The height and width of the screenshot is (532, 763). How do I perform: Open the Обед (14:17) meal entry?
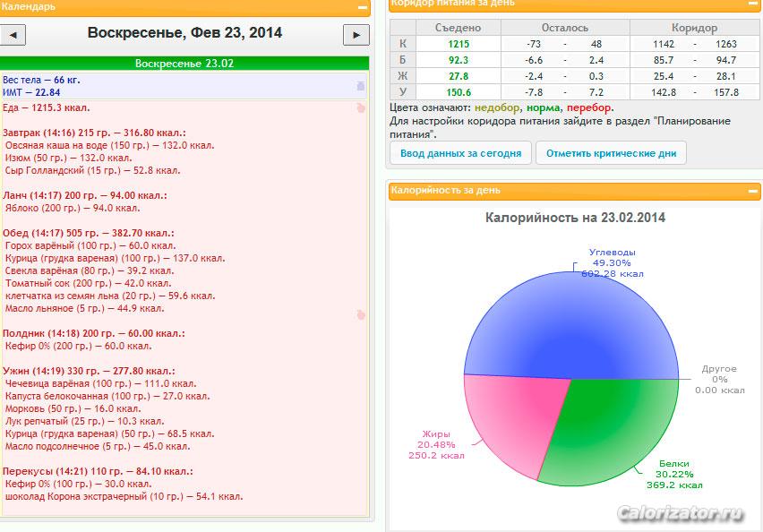(88, 233)
